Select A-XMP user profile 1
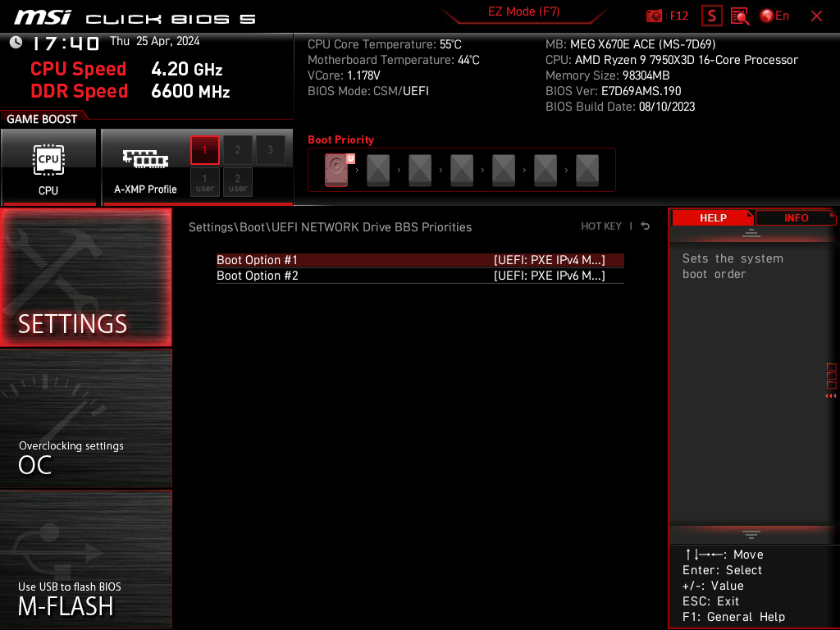This screenshot has width=840, height=630. pyautogui.click(x=204, y=183)
